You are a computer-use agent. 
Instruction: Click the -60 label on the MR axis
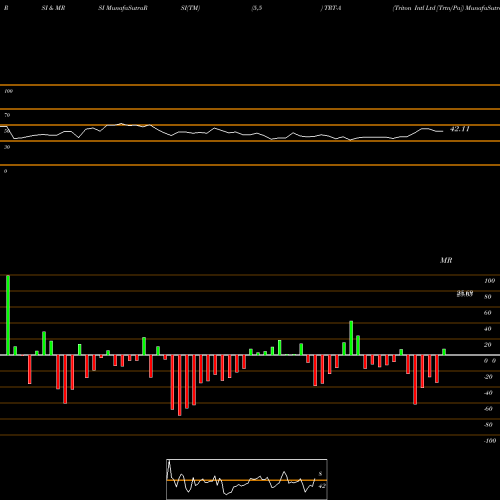coord(488,409)
